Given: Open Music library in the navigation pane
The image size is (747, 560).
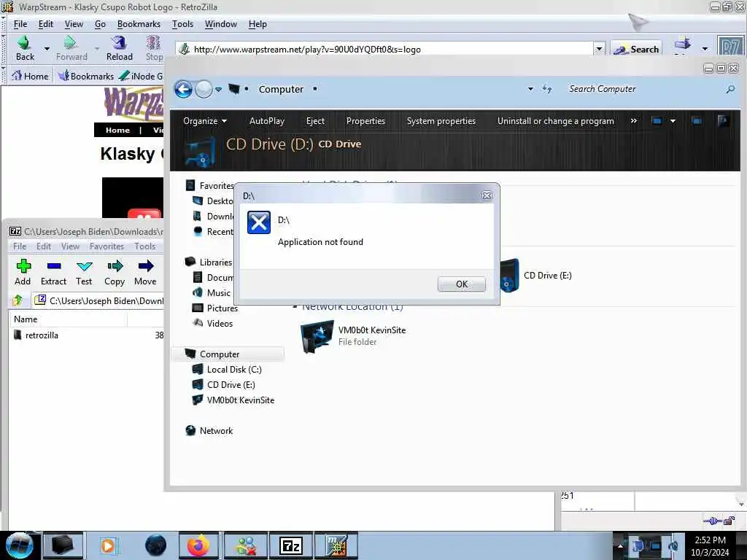Looking at the screenshot, I should pyautogui.click(x=219, y=293).
